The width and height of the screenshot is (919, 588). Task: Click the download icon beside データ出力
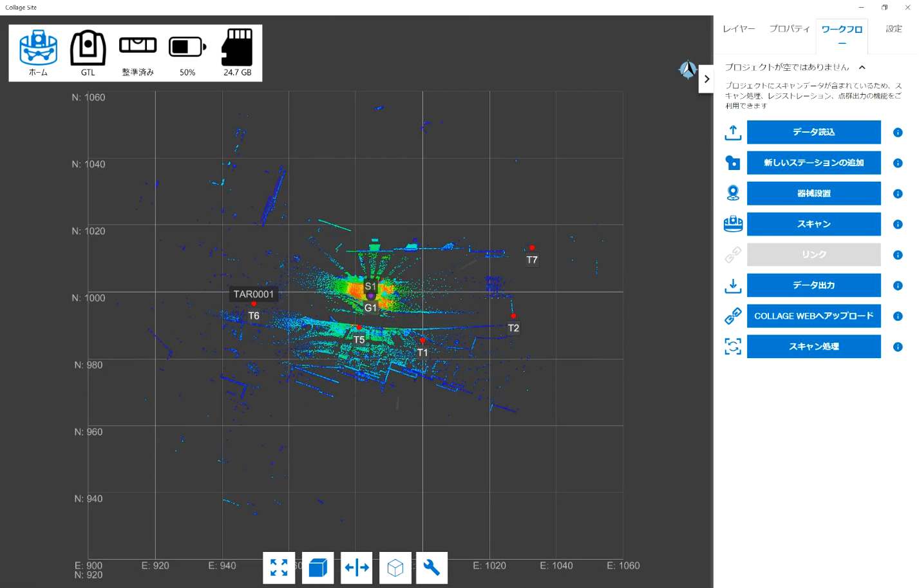pos(733,286)
